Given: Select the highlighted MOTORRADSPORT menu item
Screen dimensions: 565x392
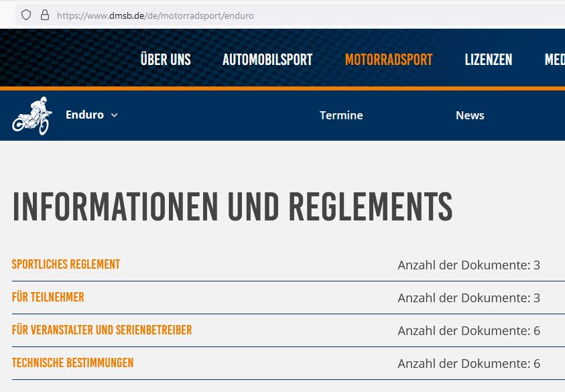Looking at the screenshot, I should pos(389,60).
